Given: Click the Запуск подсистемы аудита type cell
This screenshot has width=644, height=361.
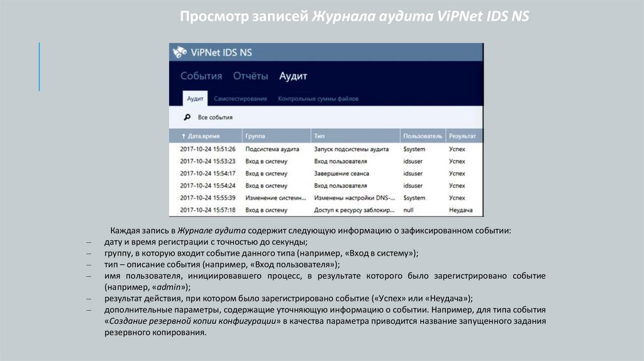Looking at the screenshot, I should coord(351,149).
